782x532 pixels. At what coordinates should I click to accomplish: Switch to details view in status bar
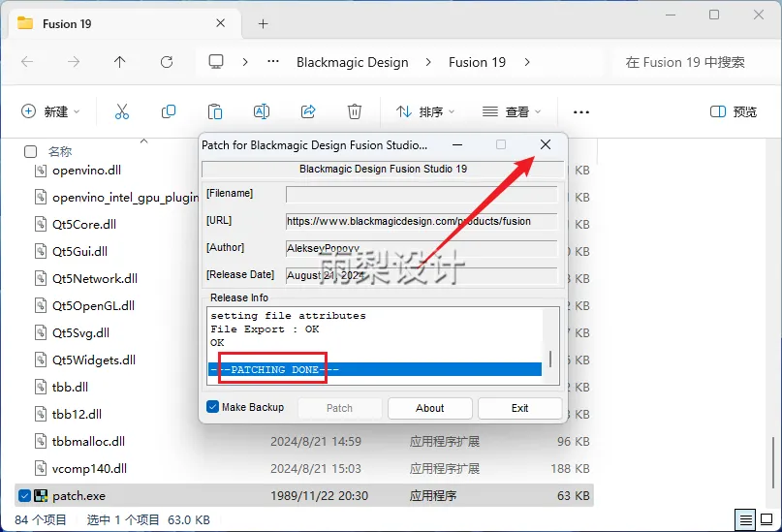pyautogui.click(x=745, y=520)
